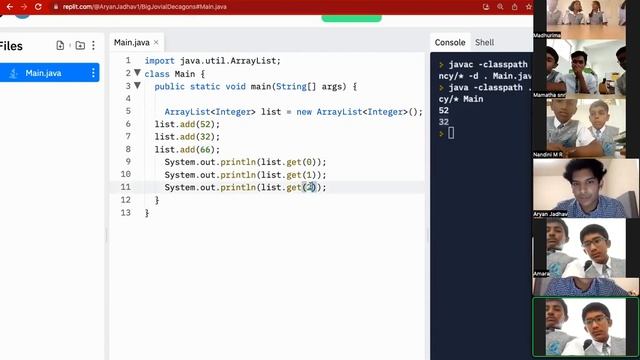Click the println list.get(0) line

click(x=245, y=162)
